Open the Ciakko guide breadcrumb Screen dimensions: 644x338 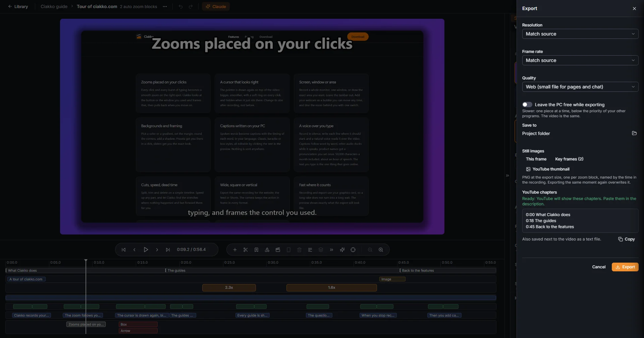pyautogui.click(x=54, y=7)
